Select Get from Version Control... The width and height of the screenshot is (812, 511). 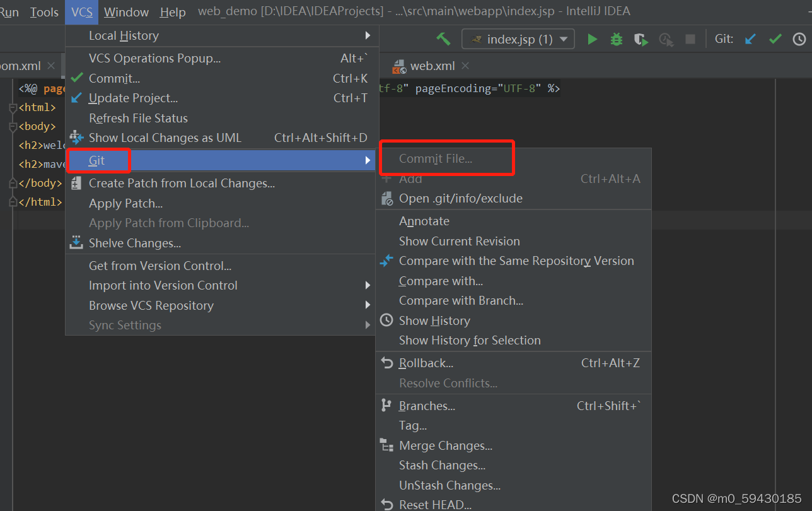pyautogui.click(x=222, y=266)
